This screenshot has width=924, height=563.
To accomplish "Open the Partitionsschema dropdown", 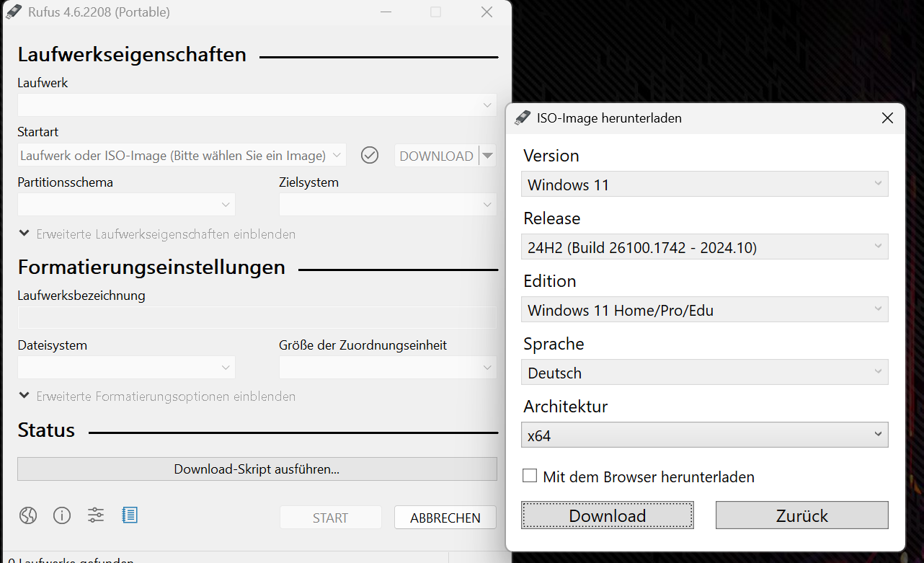I will [126, 205].
